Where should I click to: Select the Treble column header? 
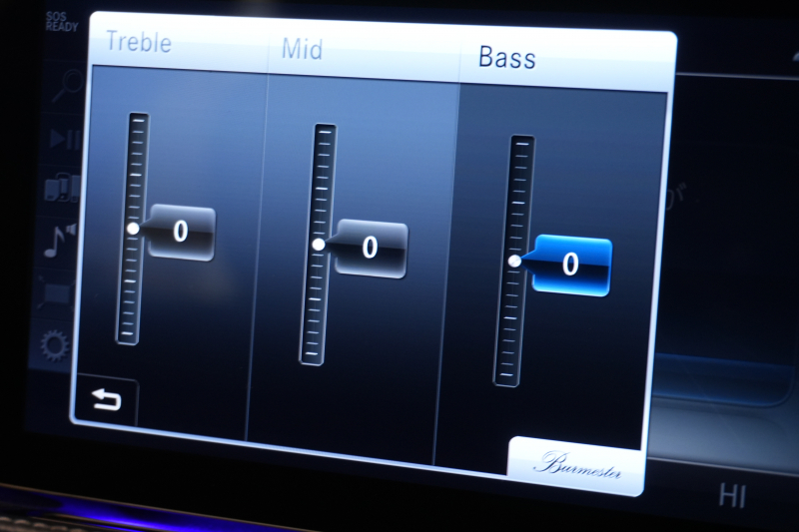click(138, 42)
